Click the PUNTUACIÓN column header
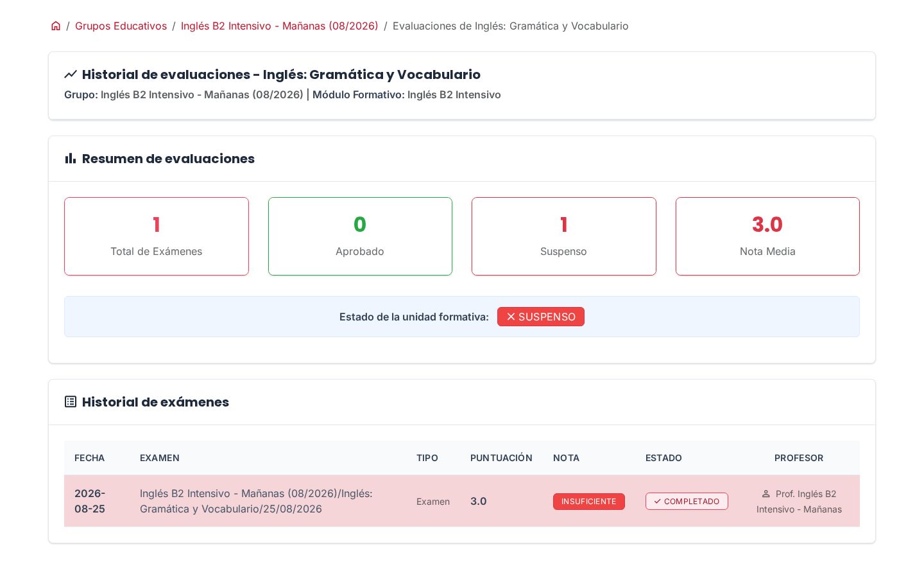This screenshot has width=924, height=578. 501,458
